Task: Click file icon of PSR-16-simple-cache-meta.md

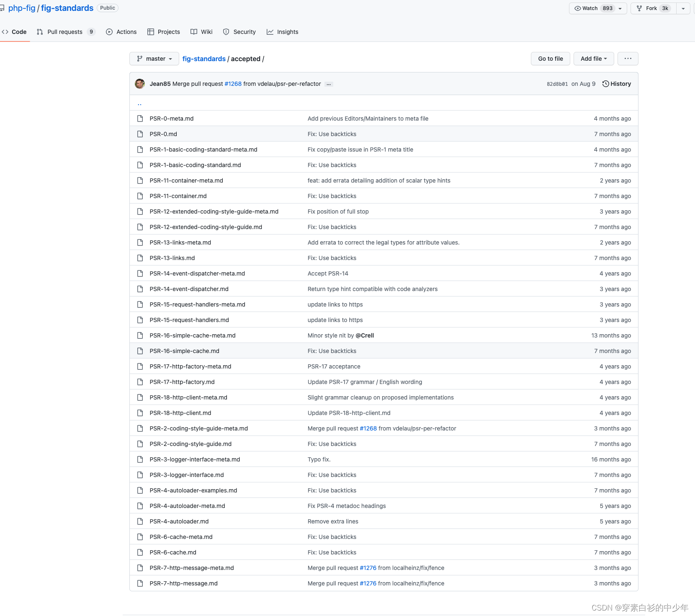Action: click(140, 335)
